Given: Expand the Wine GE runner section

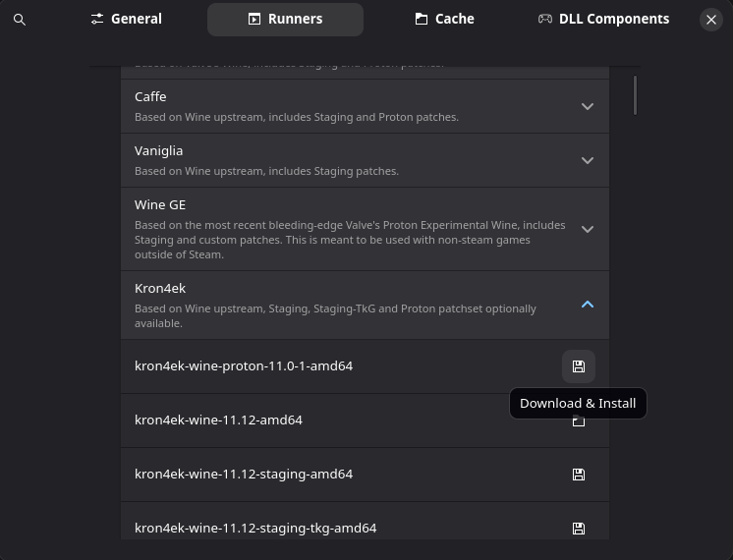Looking at the screenshot, I should pyautogui.click(x=588, y=229).
